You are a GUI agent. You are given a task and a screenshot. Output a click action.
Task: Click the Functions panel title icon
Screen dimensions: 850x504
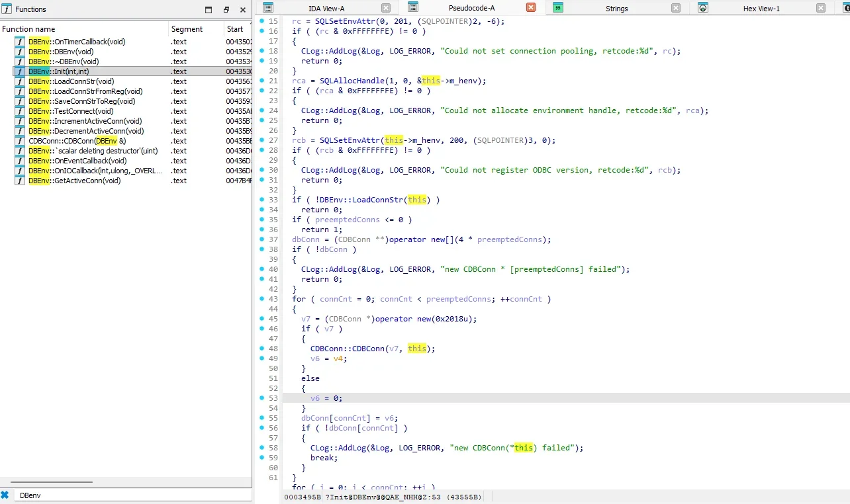click(7, 9)
